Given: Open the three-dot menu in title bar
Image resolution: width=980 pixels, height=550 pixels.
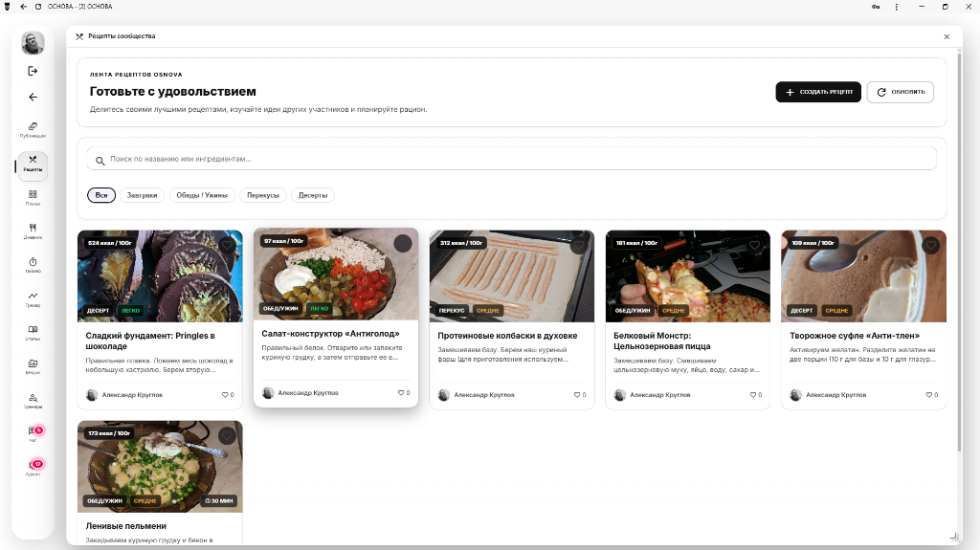Looking at the screenshot, I should (896, 7).
